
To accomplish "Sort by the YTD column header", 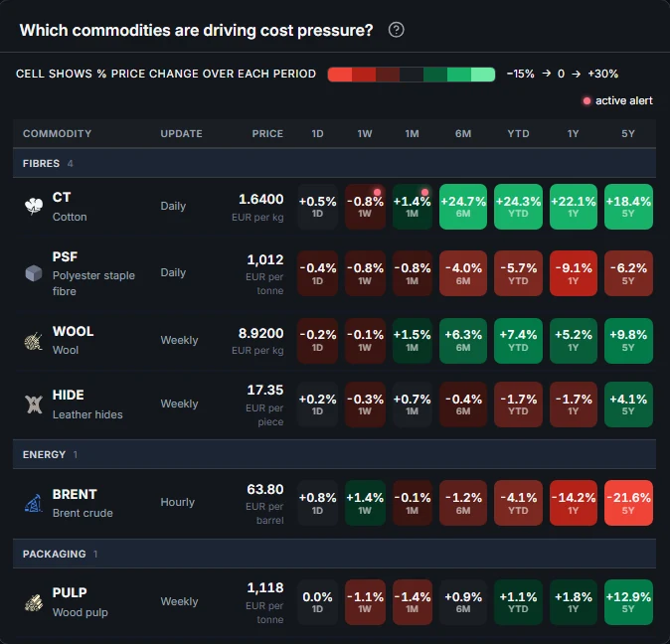I will 518,133.
